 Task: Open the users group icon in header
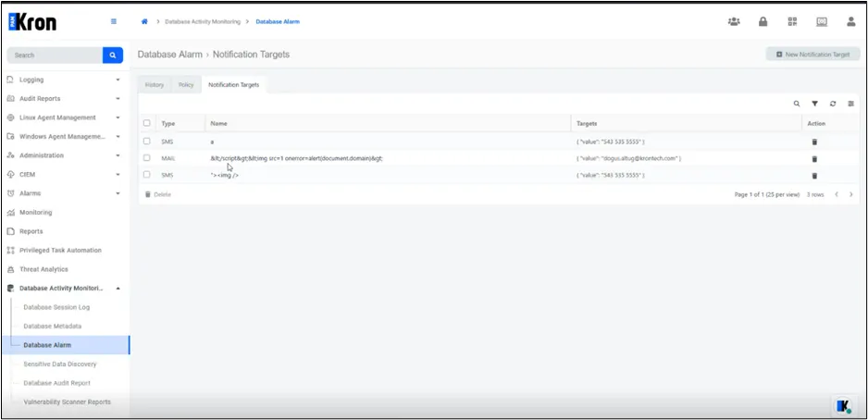pyautogui.click(x=734, y=21)
